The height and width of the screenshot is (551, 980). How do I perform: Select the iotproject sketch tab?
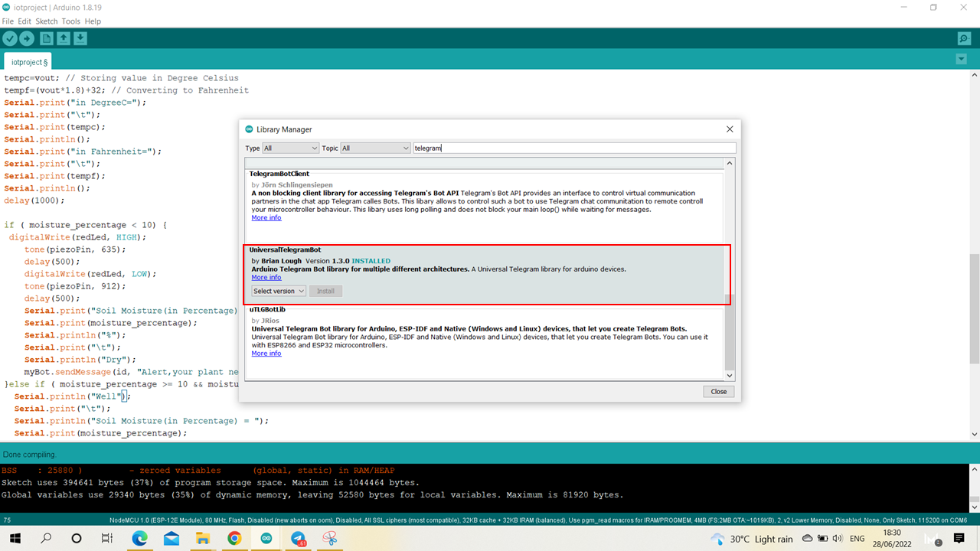29,62
